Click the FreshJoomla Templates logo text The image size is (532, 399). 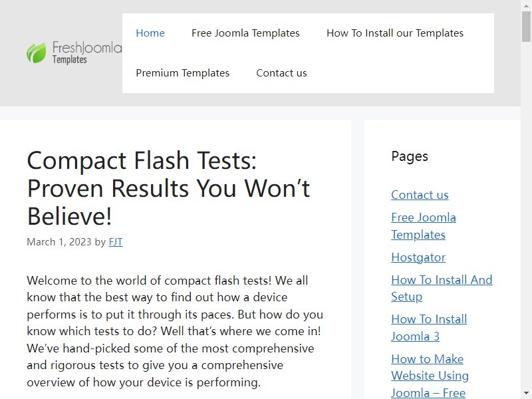87,53
